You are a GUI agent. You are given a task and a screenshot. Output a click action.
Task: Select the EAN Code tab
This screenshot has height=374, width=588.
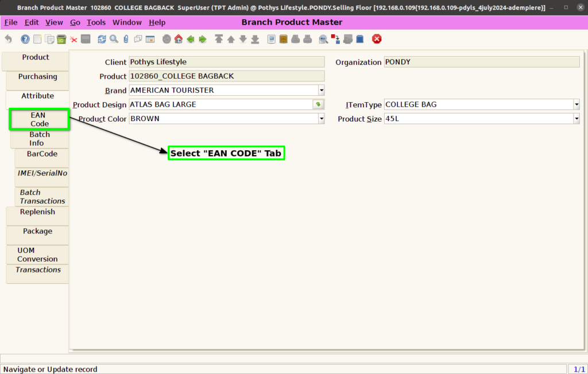[x=40, y=119]
